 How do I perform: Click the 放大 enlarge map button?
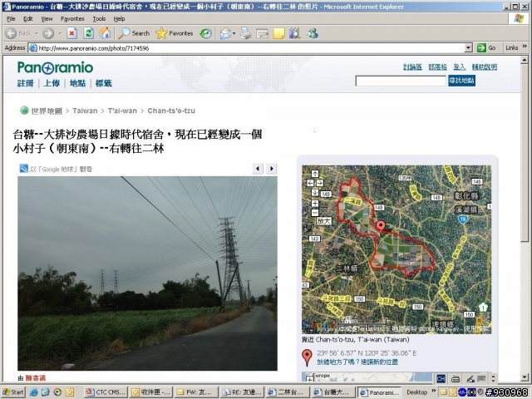click(x=323, y=221)
